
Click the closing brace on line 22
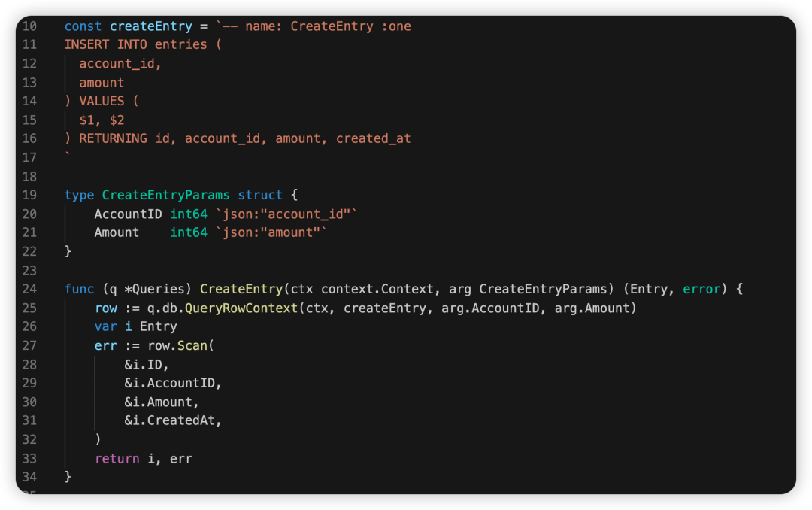tap(68, 251)
